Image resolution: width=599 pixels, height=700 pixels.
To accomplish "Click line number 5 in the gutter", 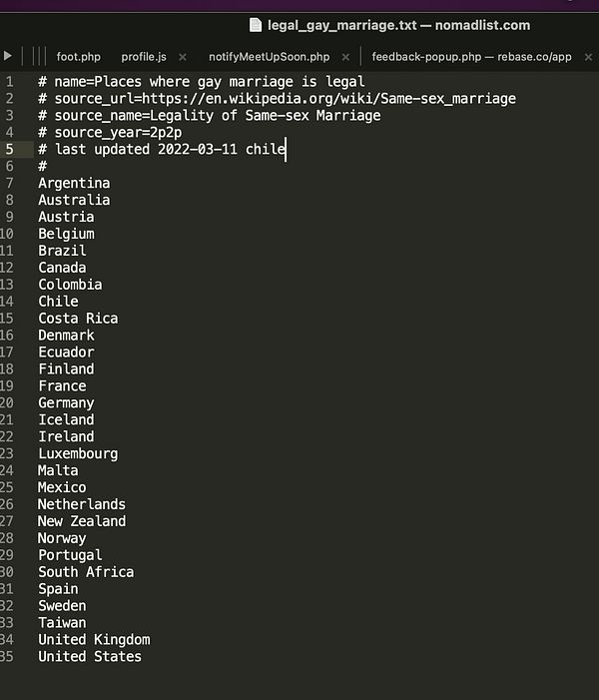I will click(x=9, y=149).
